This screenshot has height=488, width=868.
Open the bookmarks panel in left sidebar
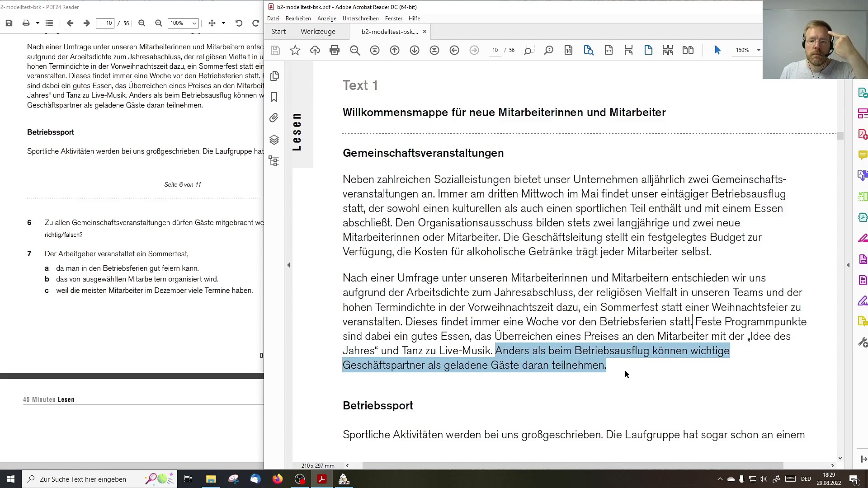pyautogui.click(x=274, y=97)
